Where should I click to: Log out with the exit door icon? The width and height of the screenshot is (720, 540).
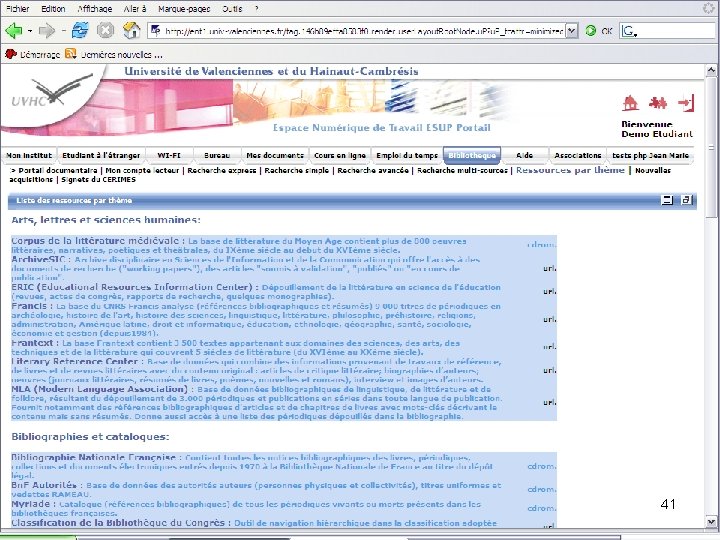686,103
